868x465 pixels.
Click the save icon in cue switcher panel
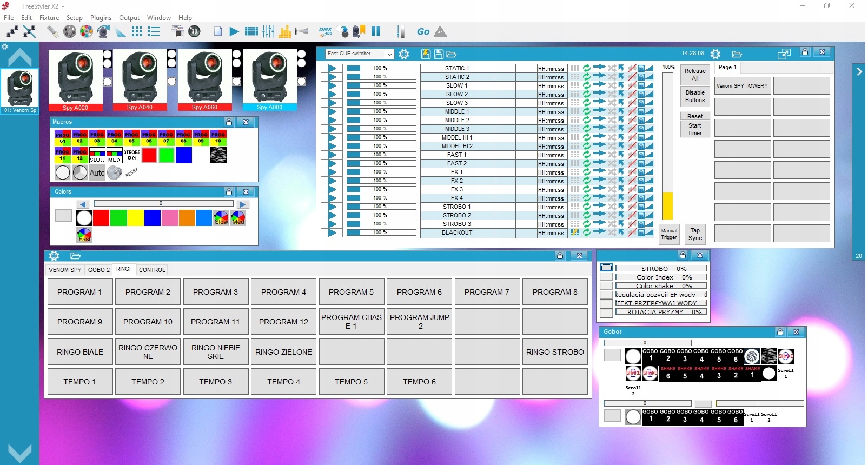[x=439, y=54]
